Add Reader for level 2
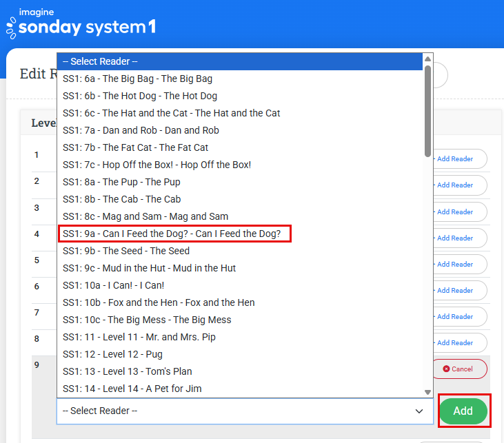 (x=459, y=185)
